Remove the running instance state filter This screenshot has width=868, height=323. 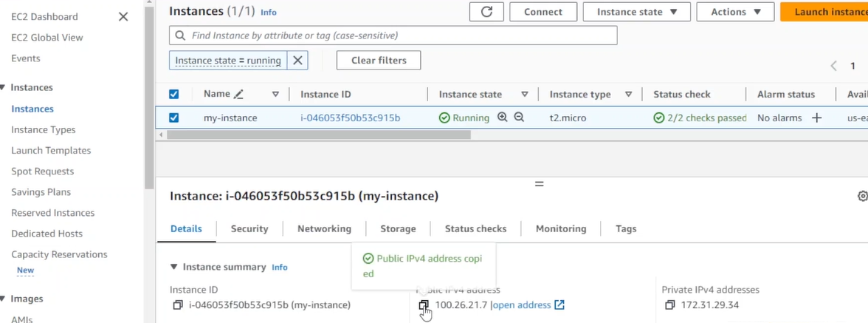297,61
